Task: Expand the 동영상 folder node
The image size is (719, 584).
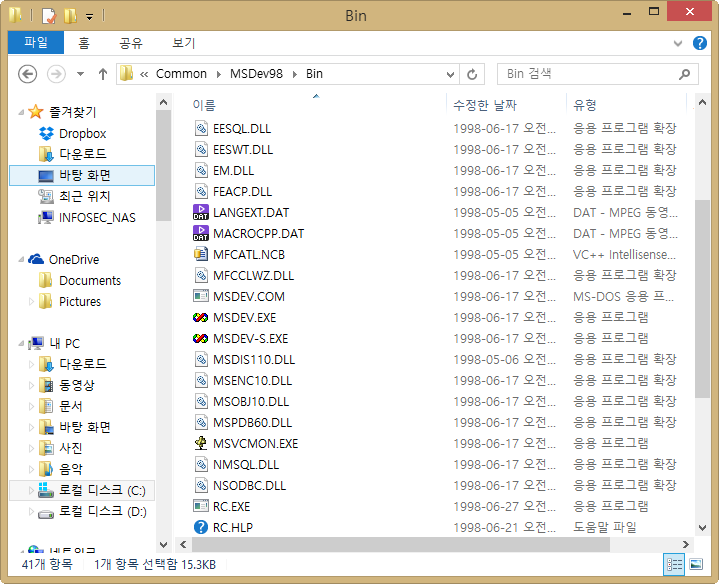Action: click(31, 386)
